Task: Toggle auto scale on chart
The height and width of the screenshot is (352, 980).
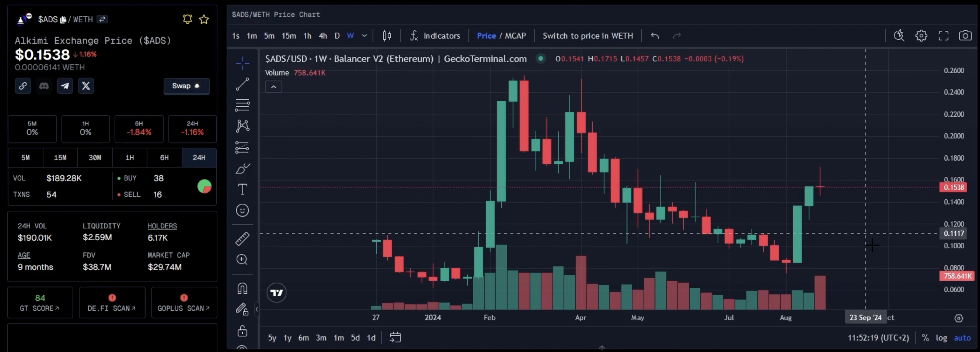Action: point(962,338)
